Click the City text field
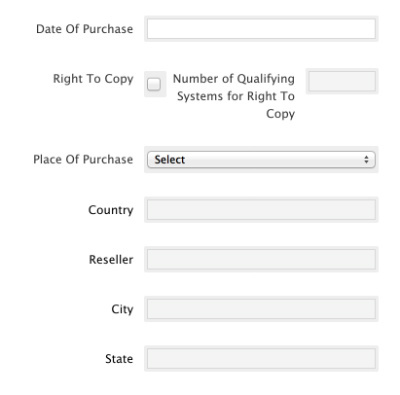 (261, 309)
